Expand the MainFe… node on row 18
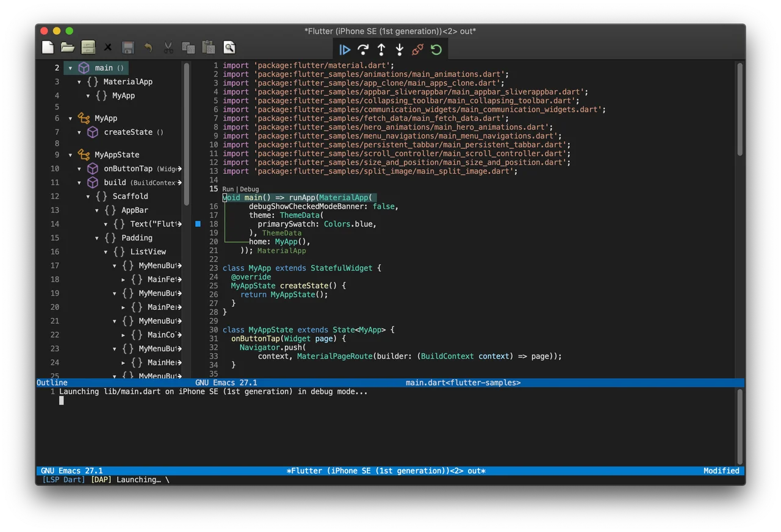Viewport: 781px width, 532px height. (123, 279)
